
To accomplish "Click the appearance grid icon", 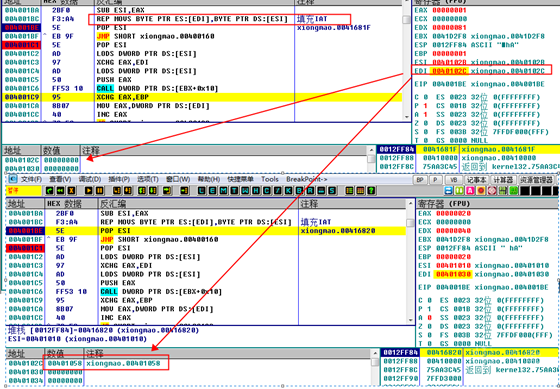I will pyautogui.click(x=360, y=191).
